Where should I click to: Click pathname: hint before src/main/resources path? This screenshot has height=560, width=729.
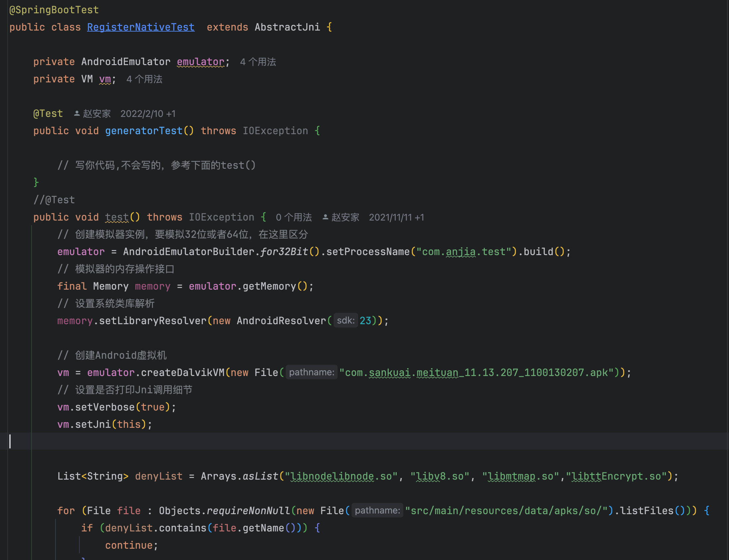[x=377, y=511]
